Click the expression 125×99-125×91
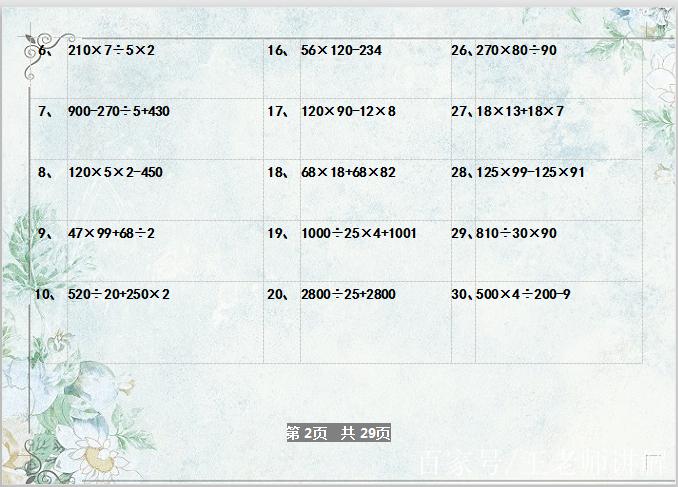The image size is (678, 487). pos(530,172)
